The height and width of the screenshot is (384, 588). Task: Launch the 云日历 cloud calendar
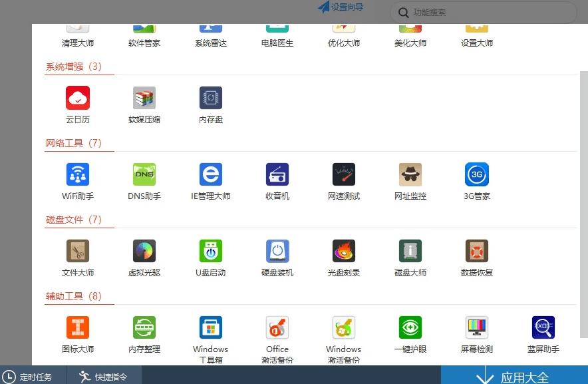click(78, 105)
